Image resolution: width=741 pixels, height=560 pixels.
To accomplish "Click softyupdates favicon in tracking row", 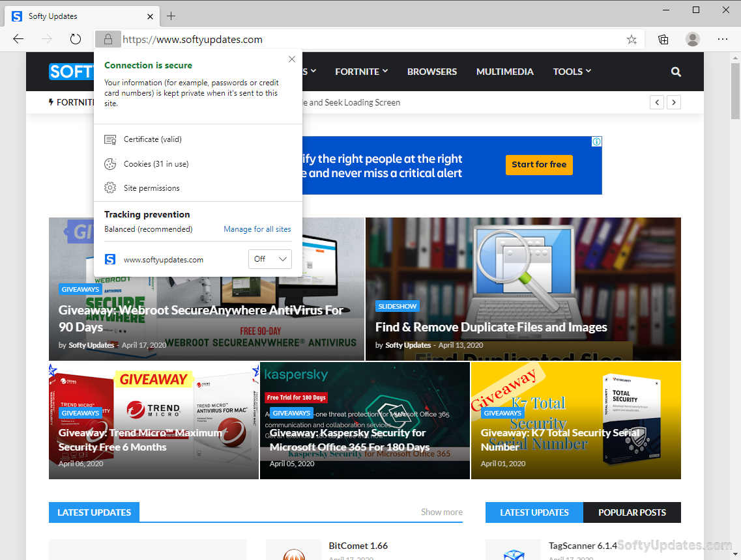I will tap(110, 259).
